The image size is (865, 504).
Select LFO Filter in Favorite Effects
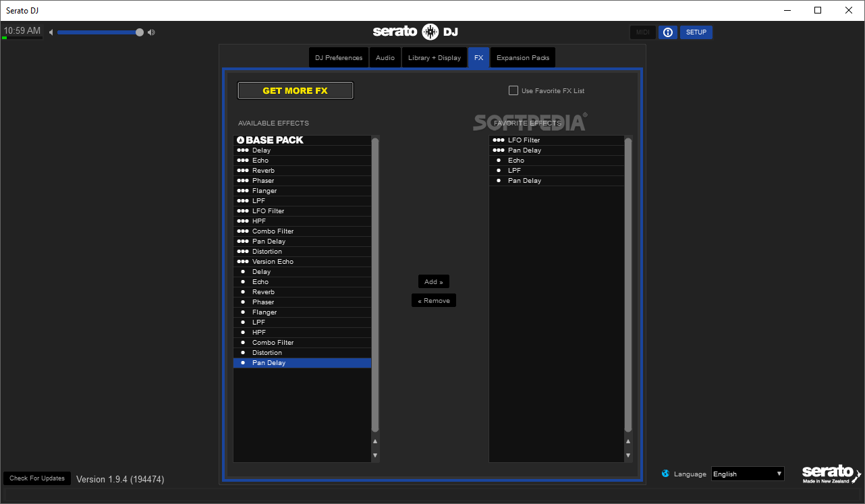[x=557, y=140]
